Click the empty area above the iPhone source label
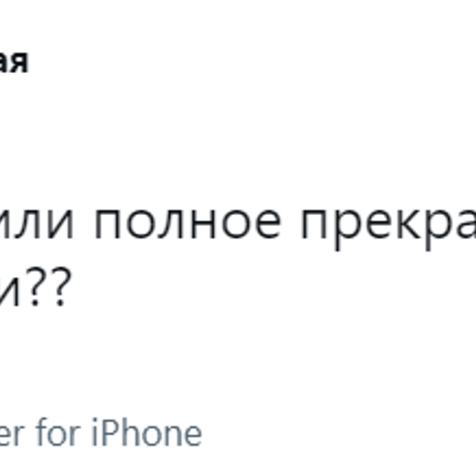The image size is (476, 476). tap(213, 364)
